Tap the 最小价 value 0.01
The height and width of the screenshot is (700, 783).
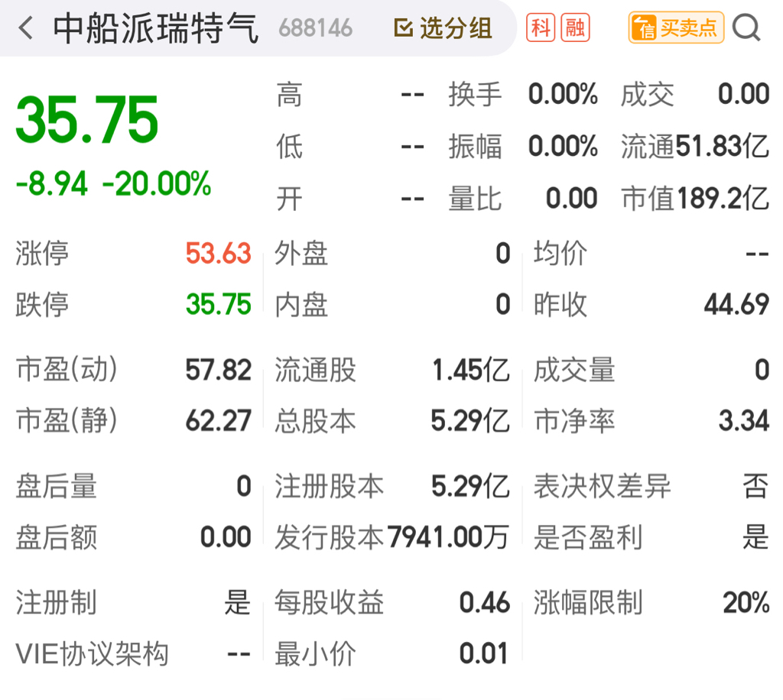(x=483, y=653)
